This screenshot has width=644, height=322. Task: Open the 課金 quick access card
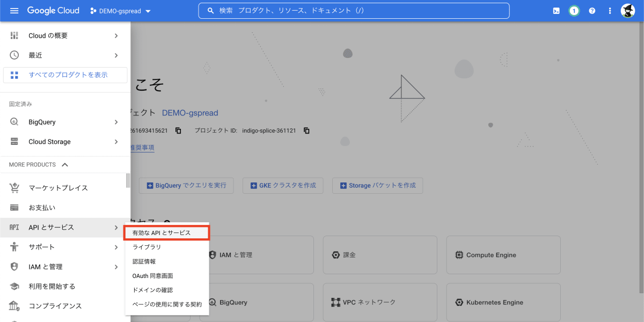[380, 255]
